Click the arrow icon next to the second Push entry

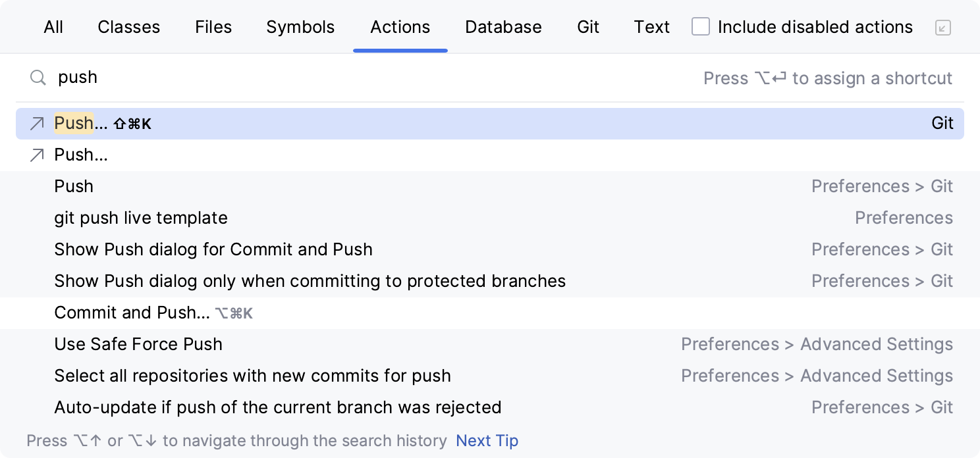pyautogui.click(x=37, y=155)
